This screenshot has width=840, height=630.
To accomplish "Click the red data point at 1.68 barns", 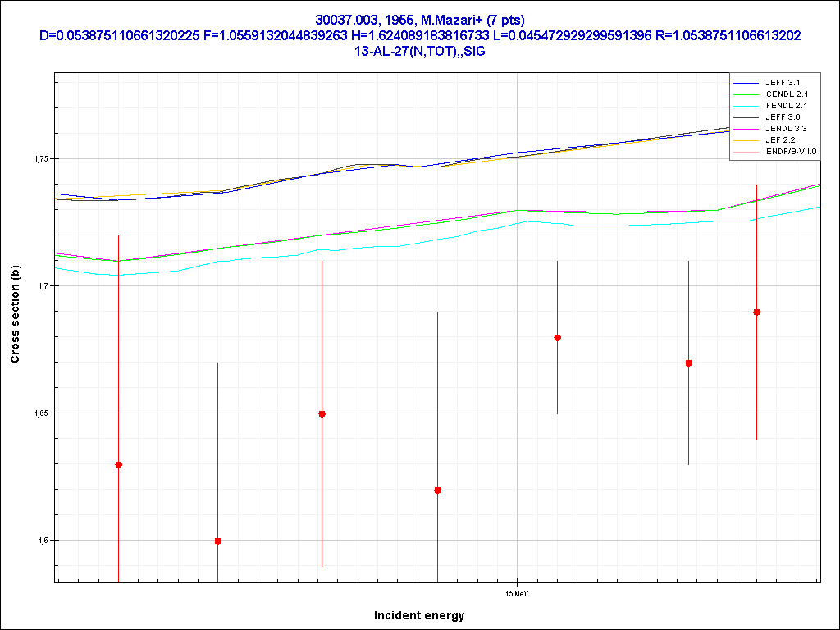I will coord(557,338).
